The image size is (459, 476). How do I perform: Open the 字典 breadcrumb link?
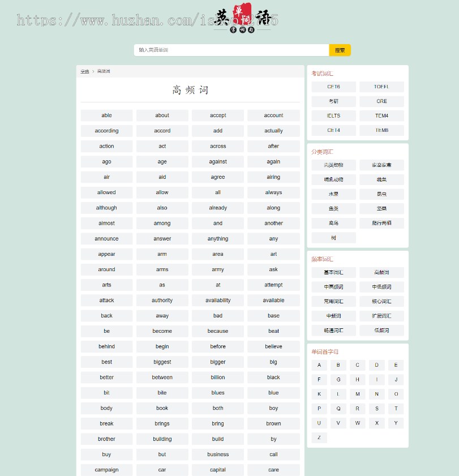85,71
